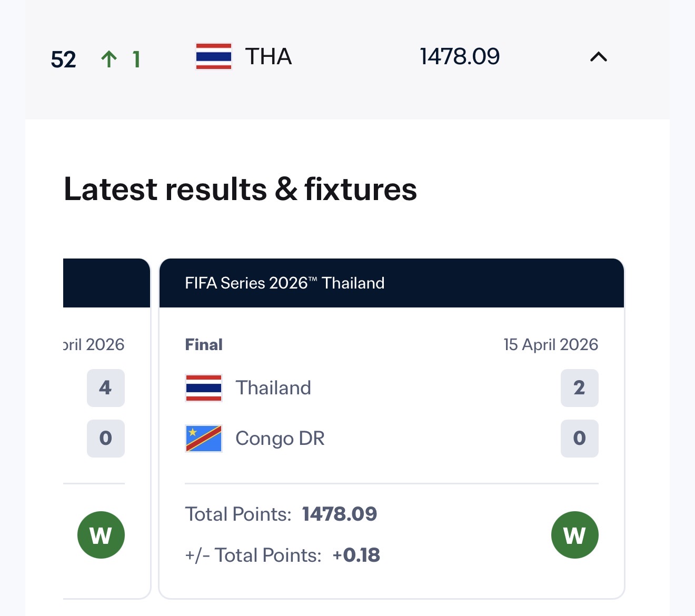Click the FIFA Series 2026 Thailand header
Viewport: 695px width, 616px height.
pos(285,283)
